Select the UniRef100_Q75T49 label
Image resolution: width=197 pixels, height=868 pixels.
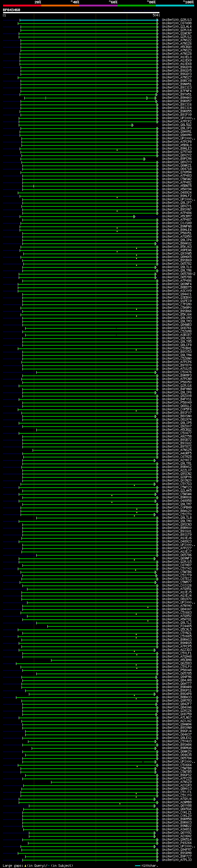177,152
